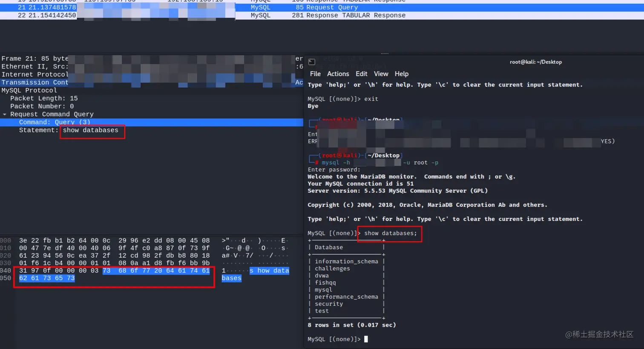
Task: Click the Copyright Oracle, MariaDB line
Action: 427,205
